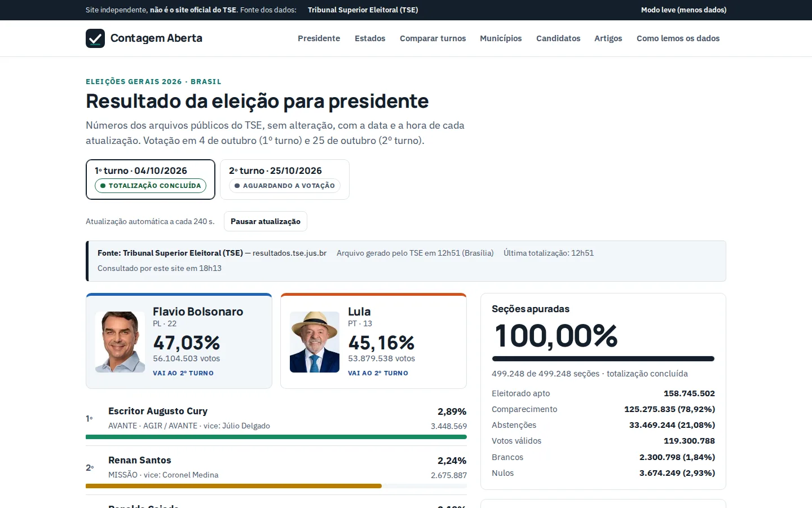
Task: Click the Eleitorado apto value 158.745.502
Action: (689, 393)
